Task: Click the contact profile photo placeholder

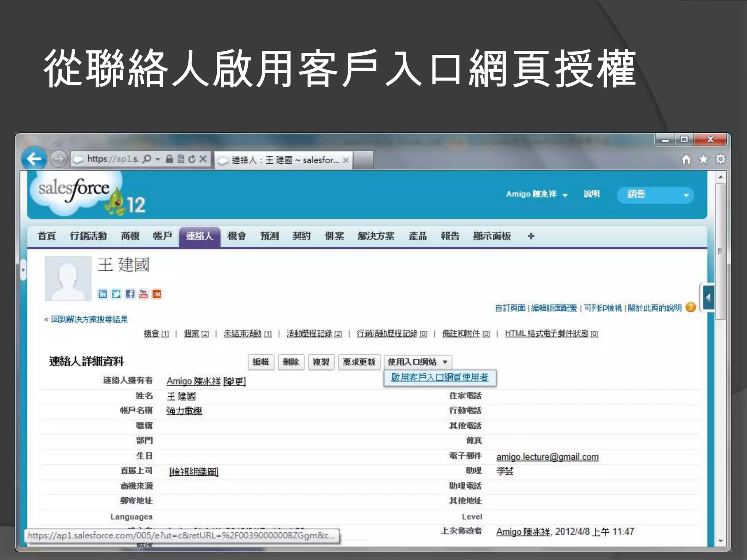Action: (68, 278)
